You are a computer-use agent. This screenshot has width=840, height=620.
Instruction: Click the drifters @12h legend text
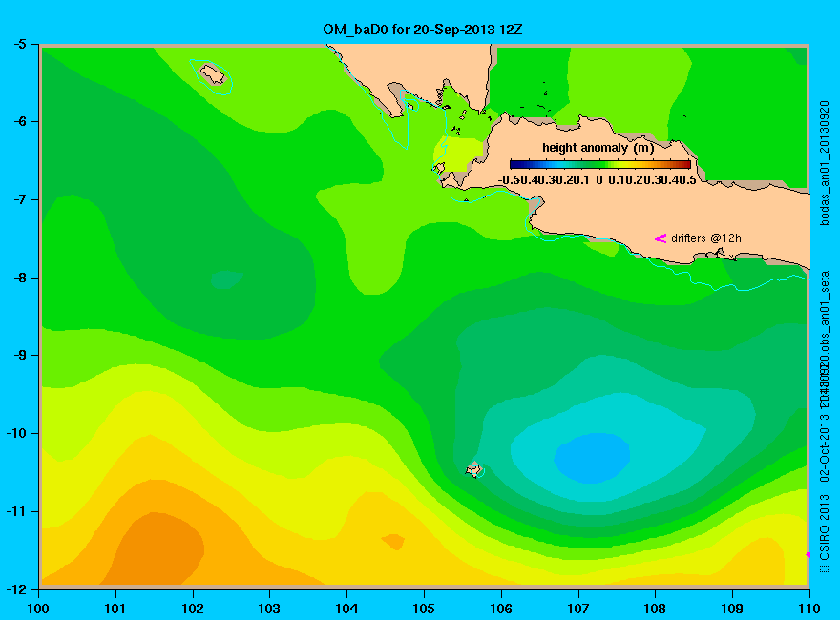pos(706,238)
